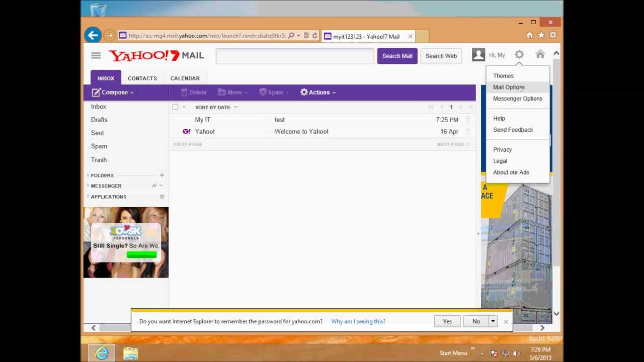This screenshot has width=644, height=362.
Task: Open dropdown arrow beside No button
Action: tap(493, 321)
